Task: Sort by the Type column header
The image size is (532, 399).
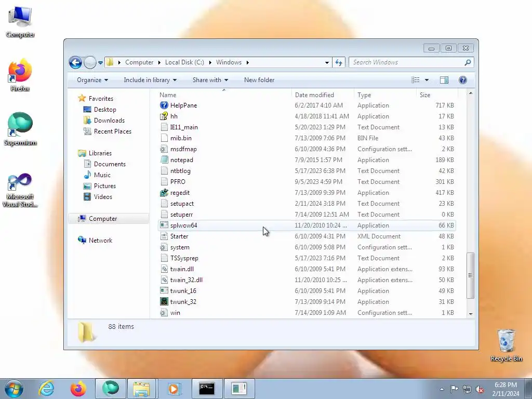Action: [385, 95]
